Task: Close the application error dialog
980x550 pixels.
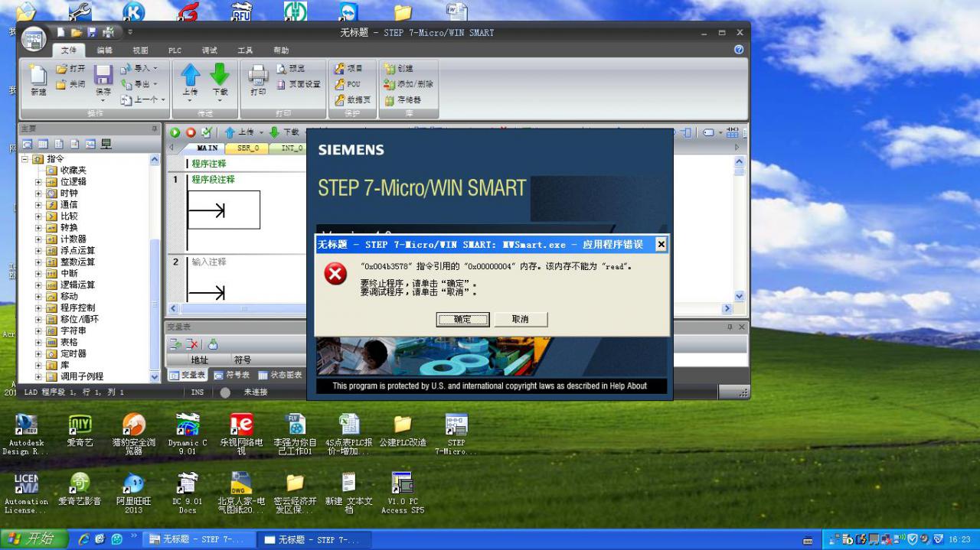Action: pos(661,245)
